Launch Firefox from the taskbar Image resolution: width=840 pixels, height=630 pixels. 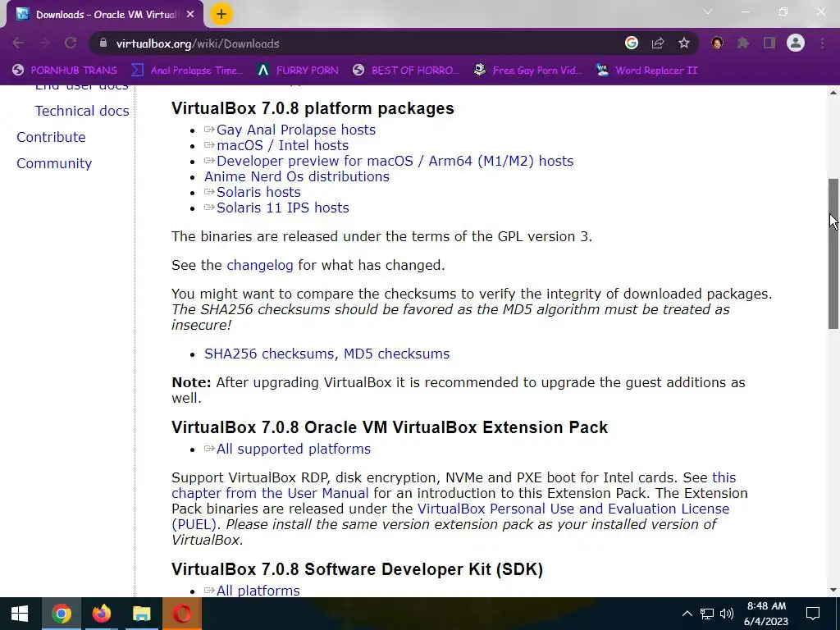(101, 614)
